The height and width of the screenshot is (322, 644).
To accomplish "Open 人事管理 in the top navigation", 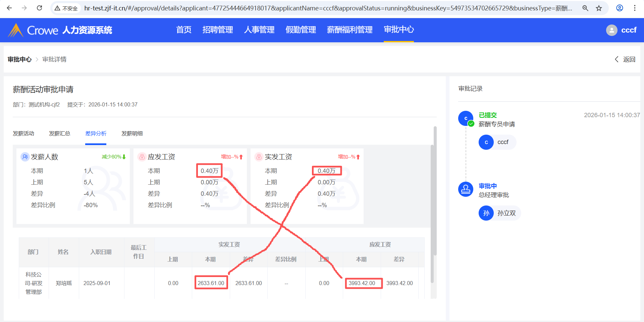I will [259, 30].
